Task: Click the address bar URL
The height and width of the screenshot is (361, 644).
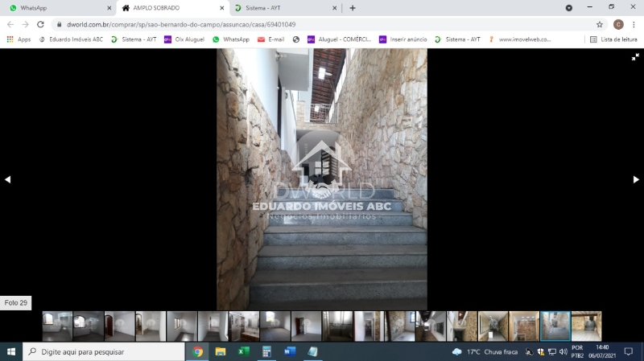Action: (x=181, y=25)
